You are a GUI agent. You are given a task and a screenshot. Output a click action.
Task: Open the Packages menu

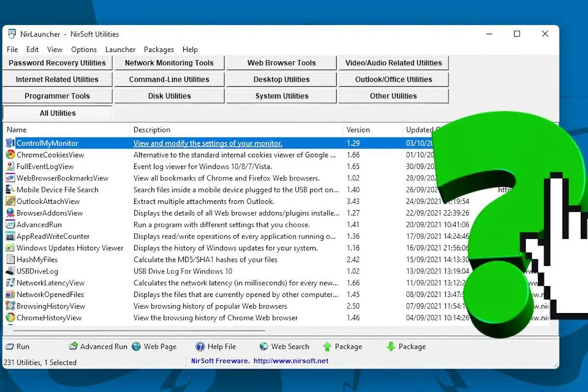coord(159,49)
